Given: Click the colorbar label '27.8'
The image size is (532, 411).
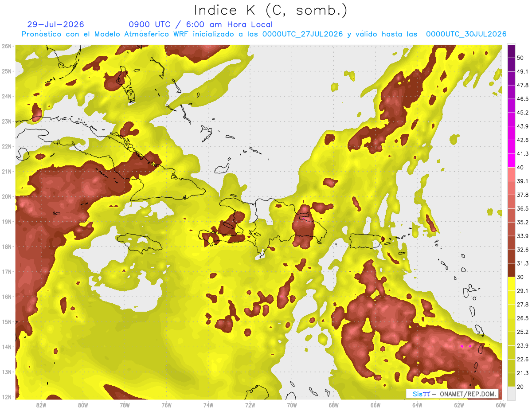Looking at the screenshot, I should (523, 305).
